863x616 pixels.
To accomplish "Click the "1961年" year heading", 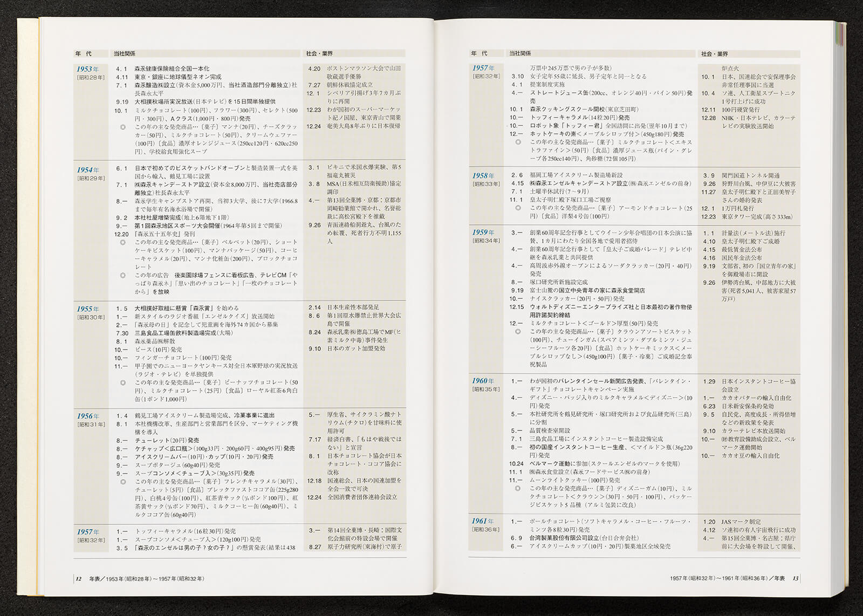I will [483, 521].
